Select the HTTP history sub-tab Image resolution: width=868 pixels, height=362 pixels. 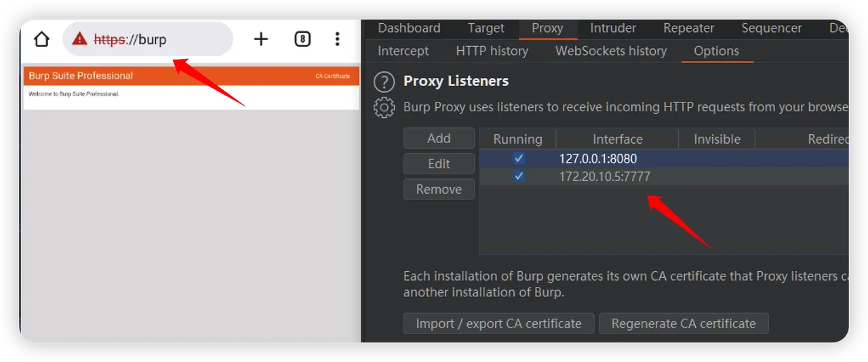[x=492, y=52]
